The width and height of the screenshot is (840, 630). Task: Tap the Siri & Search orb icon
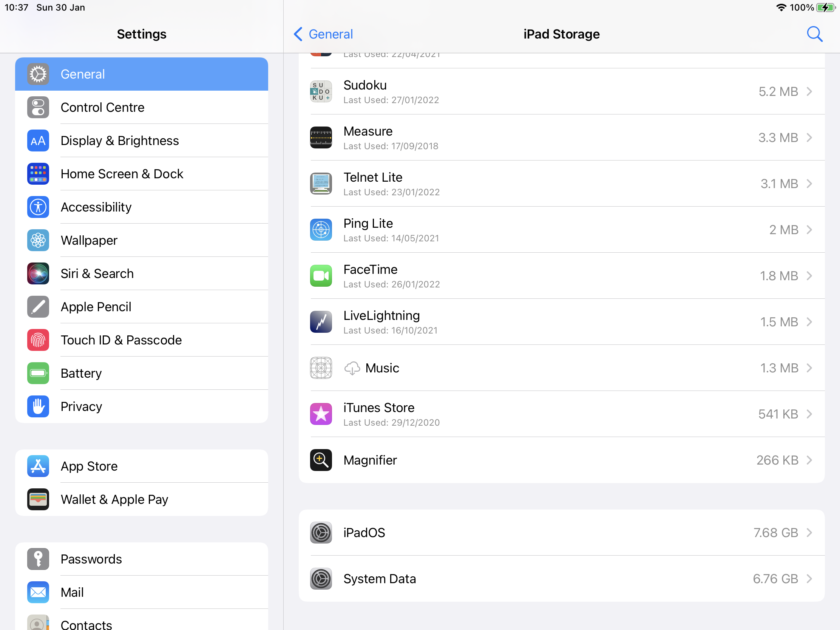click(38, 273)
